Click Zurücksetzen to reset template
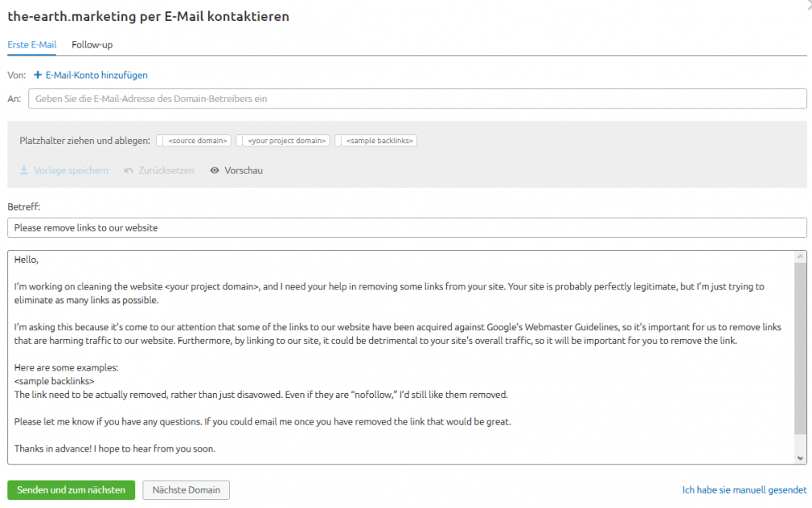812x508 pixels. click(x=166, y=170)
